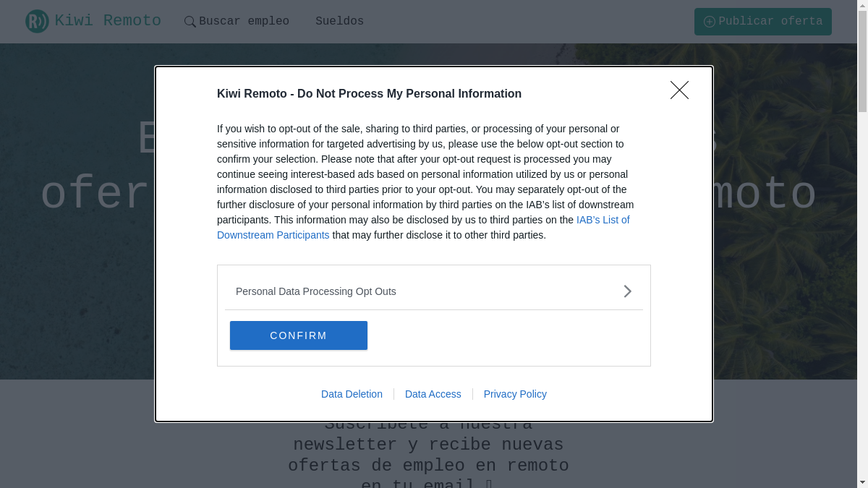The height and width of the screenshot is (488, 868).
Task: Open the Sueldos menu item
Action: [339, 22]
